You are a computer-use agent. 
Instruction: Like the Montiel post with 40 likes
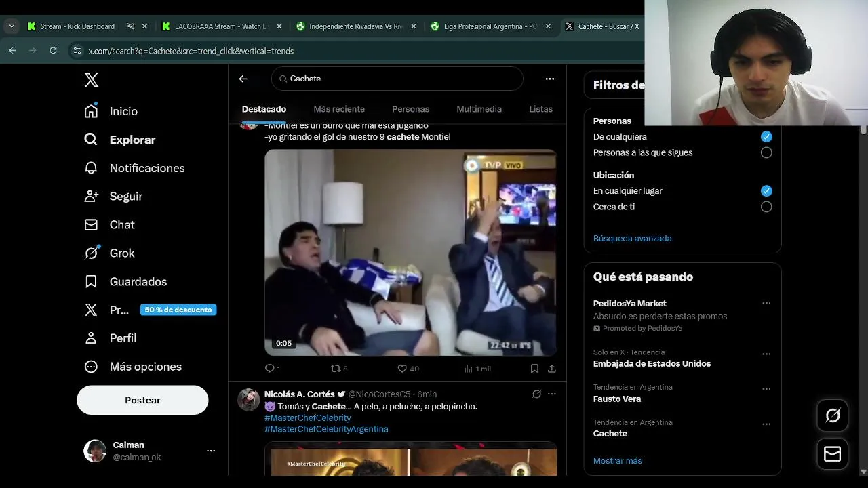pyautogui.click(x=408, y=369)
